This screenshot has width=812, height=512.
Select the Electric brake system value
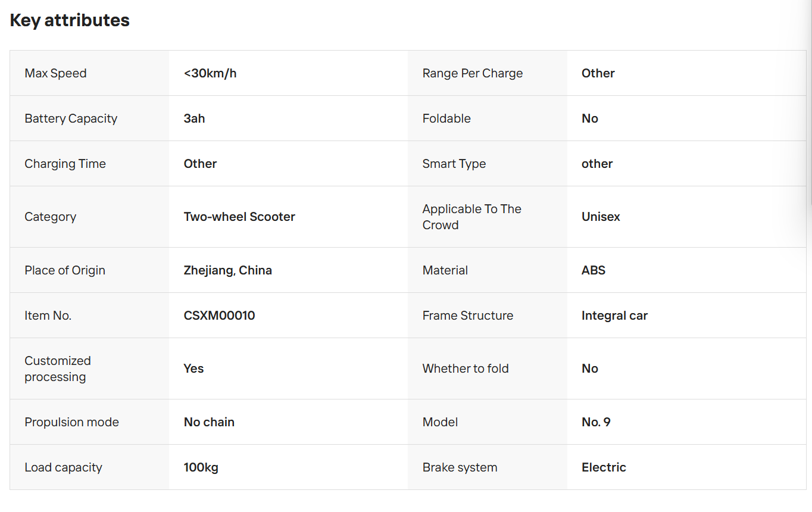click(604, 467)
